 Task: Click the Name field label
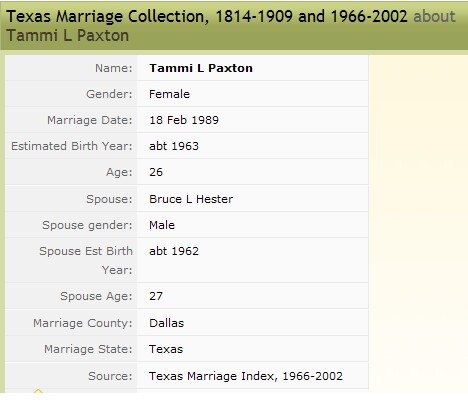(114, 68)
